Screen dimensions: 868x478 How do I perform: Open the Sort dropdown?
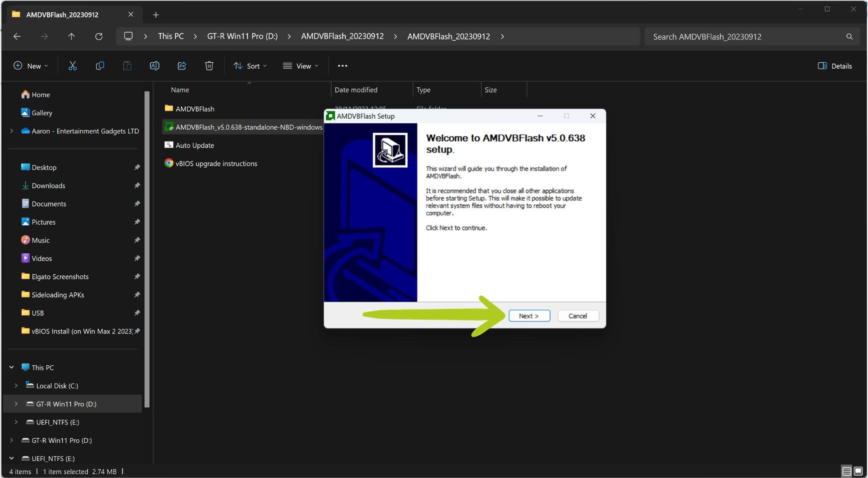pyautogui.click(x=250, y=66)
